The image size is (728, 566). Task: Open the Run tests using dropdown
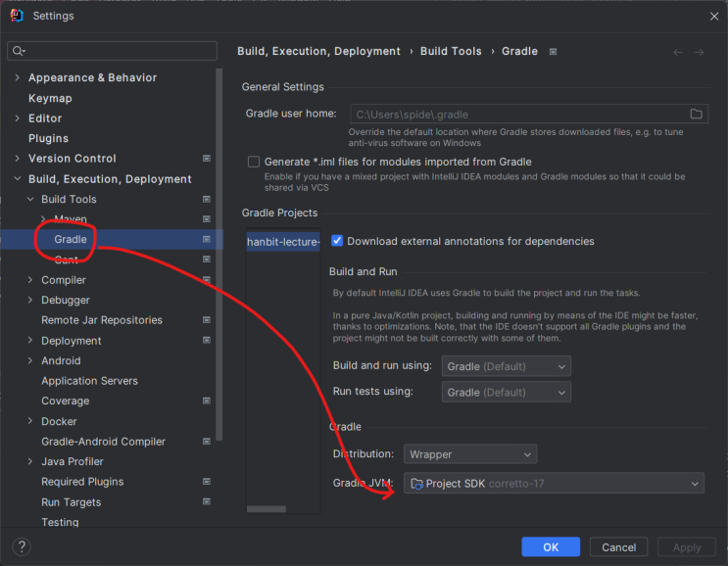[506, 392]
